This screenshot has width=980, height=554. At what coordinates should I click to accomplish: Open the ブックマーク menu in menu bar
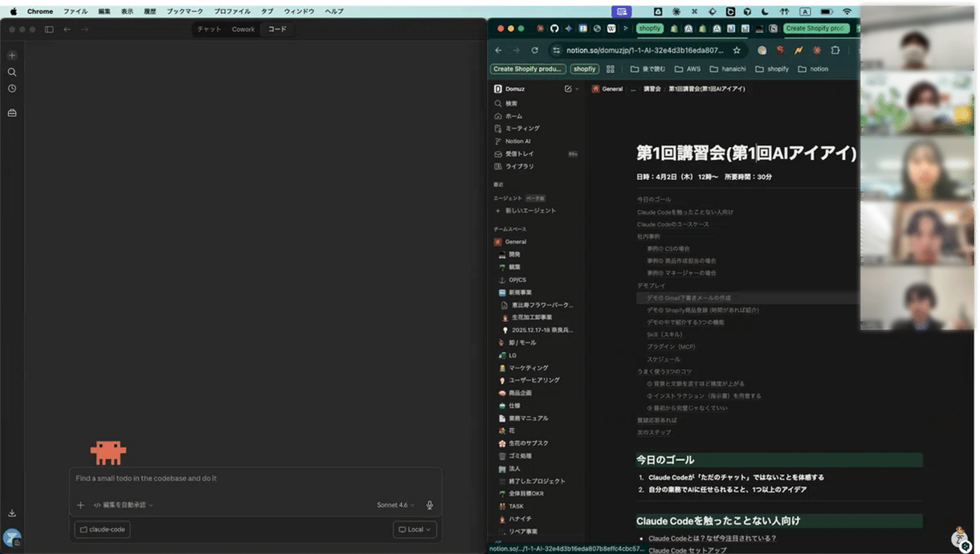pyautogui.click(x=184, y=12)
